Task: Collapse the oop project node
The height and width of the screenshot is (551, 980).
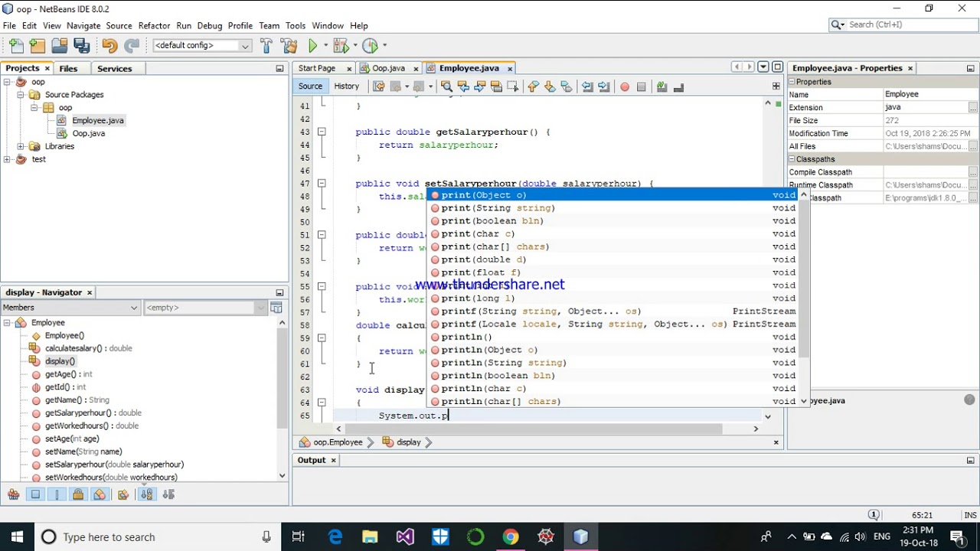Action: point(7,82)
